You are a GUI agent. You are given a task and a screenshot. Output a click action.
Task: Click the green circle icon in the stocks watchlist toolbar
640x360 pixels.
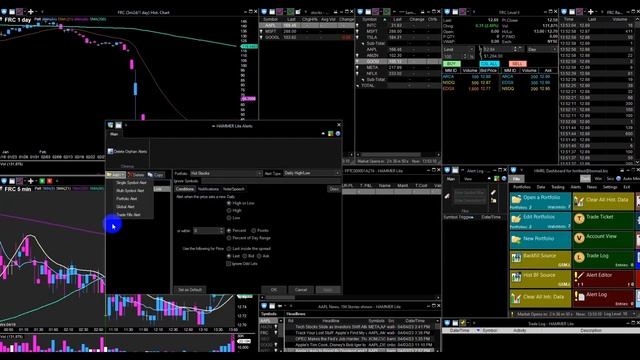tap(290, 12)
